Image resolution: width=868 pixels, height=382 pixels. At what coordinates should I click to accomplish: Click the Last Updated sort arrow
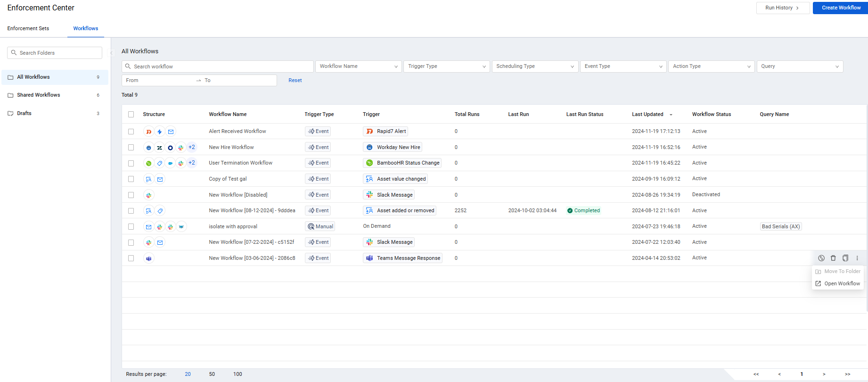click(671, 115)
